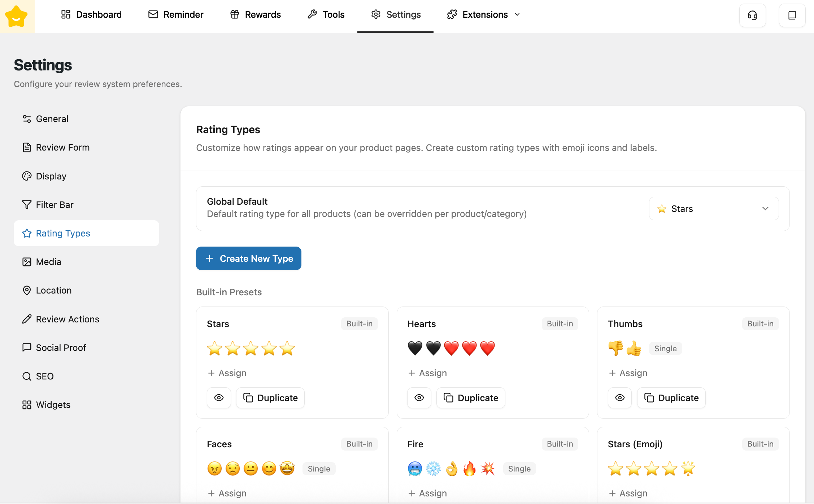Expand Assign under the Hearts preset

pyautogui.click(x=428, y=373)
